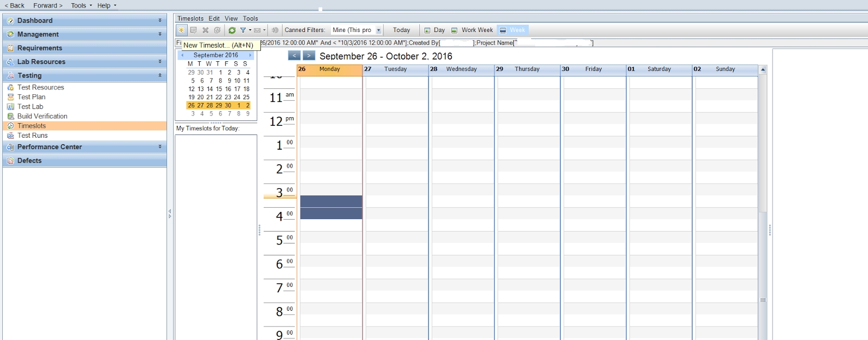
Task: Click the Monday 26 column header
Action: [330, 69]
